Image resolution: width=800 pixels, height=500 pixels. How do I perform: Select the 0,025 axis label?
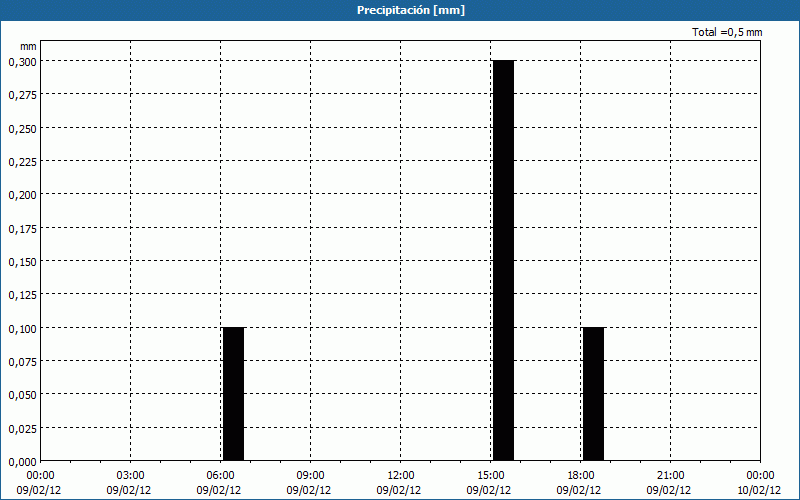click(22, 429)
